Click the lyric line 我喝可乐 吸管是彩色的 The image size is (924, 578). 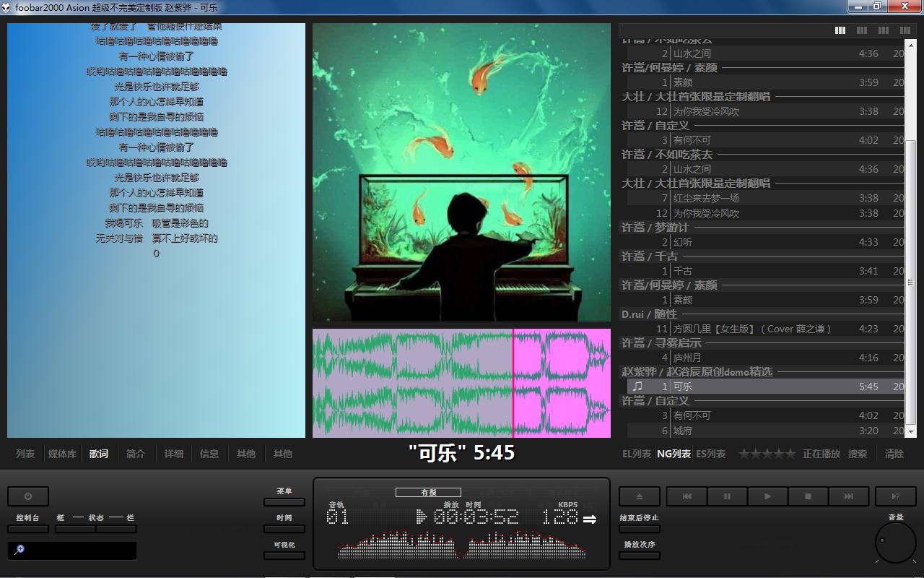tap(157, 223)
